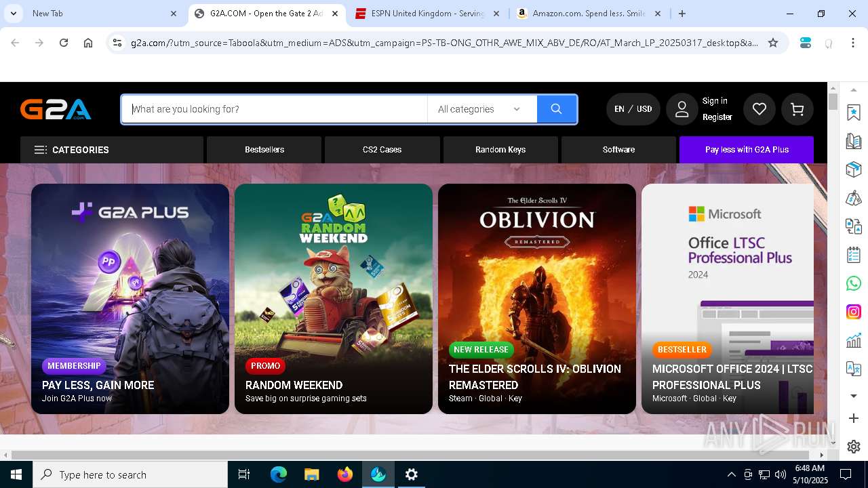This screenshot has width=868, height=488.
Task: Click the user account avatar icon
Action: [682, 109]
